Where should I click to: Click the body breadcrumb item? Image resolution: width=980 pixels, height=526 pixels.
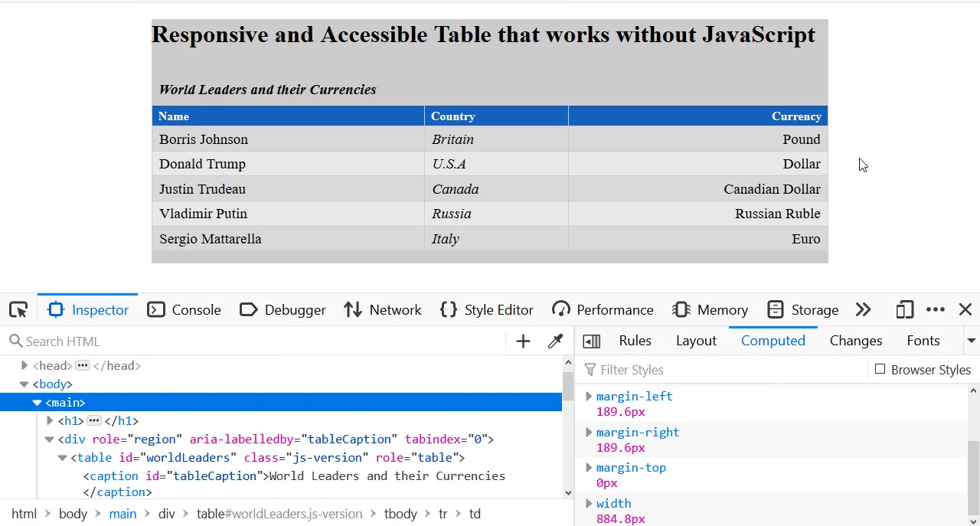[x=73, y=514]
